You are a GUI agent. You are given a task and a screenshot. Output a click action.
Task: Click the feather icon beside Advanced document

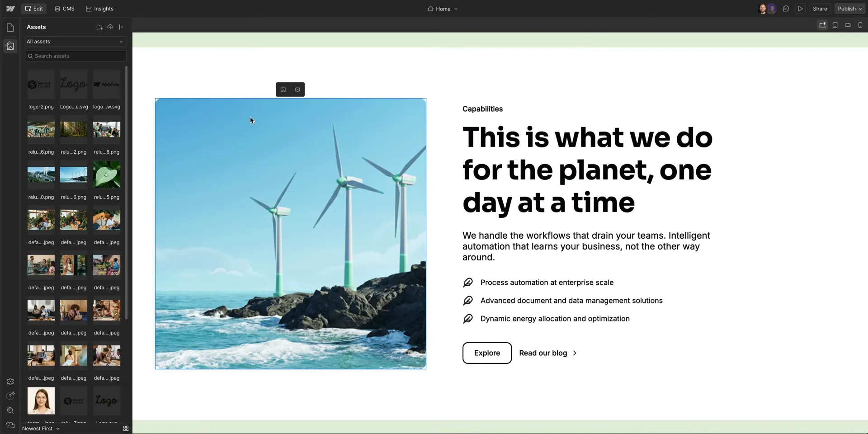pyautogui.click(x=468, y=301)
